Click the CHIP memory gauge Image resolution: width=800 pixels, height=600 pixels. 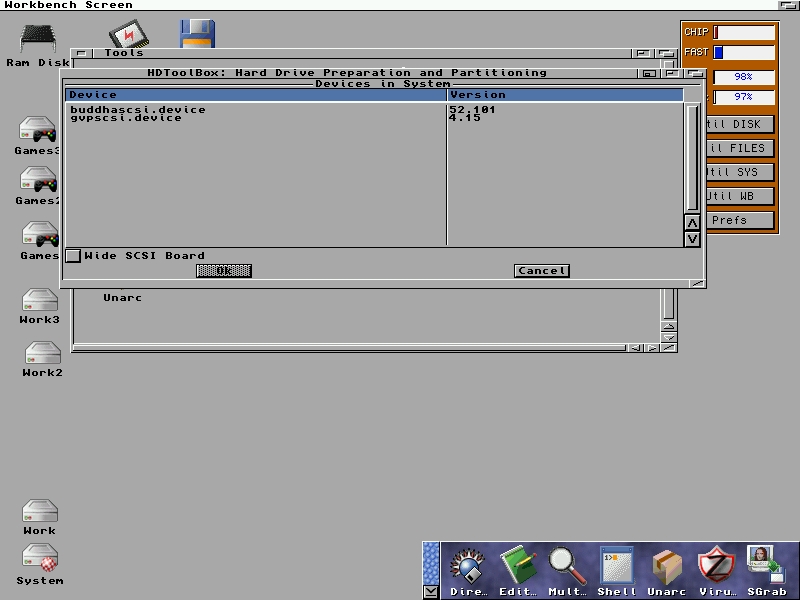tap(744, 32)
